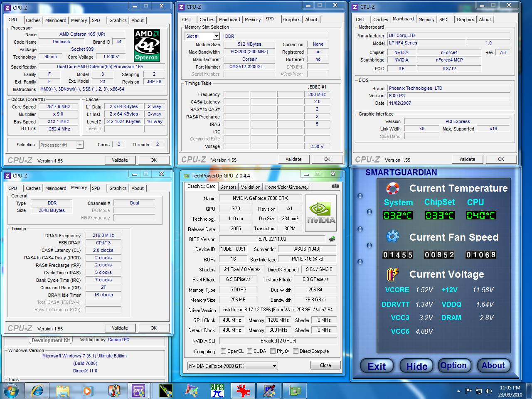532x399 pixels.
Task: Click the AMD Opteron logo in CPU-Z
Action: click(x=147, y=46)
